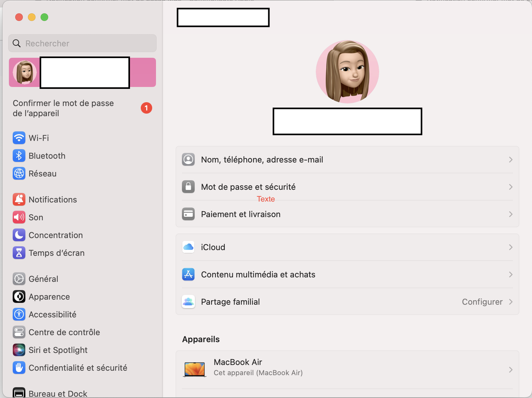Open Confirmer le mot de passe de l'appareil
This screenshot has height=398, width=532.
(82, 108)
